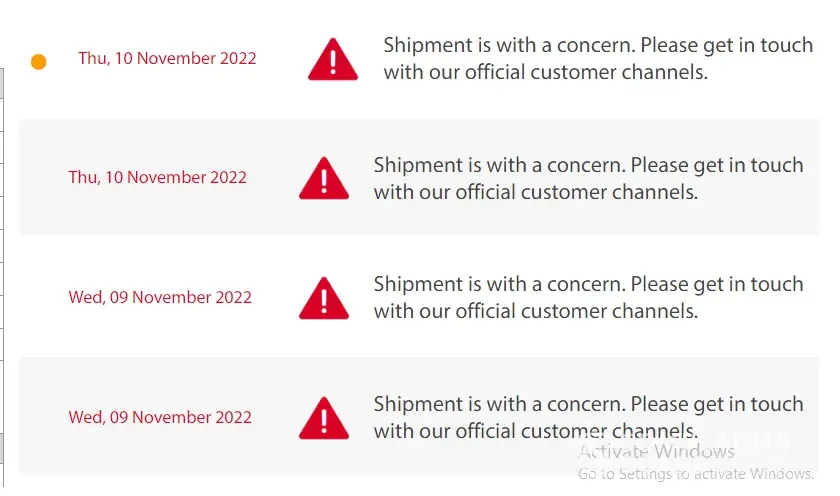The width and height of the screenshot is (840, 496).
Task: Select the second Thu, 10 November 2022 date
Action: [x=157, y=178]
